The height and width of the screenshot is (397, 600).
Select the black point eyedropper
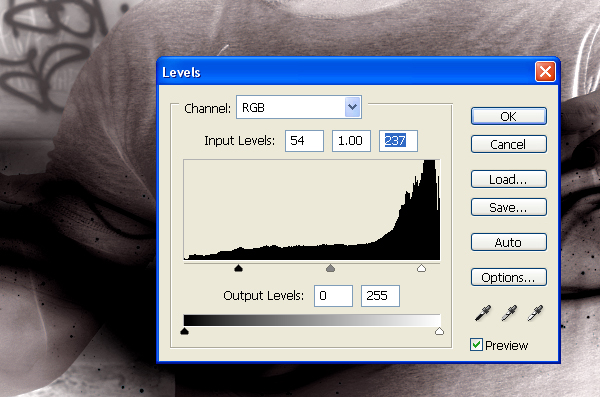[x=483, y=313]
